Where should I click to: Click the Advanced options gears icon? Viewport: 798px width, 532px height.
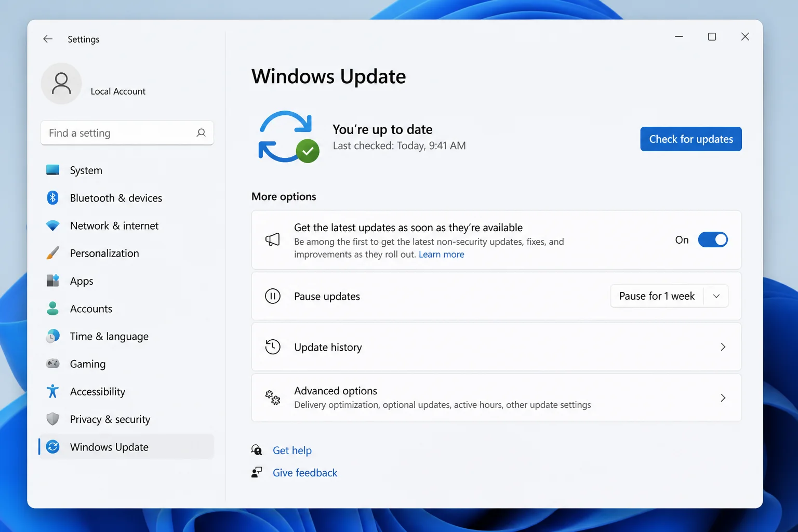coord(273,397)
